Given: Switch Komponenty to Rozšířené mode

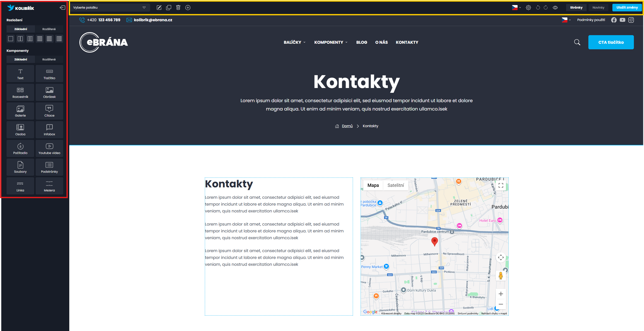Looking at the screenshot, I should tap(49, 59).
